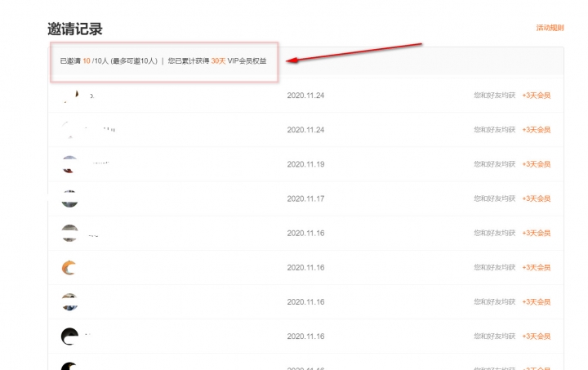Image resolution: width=588 pixels, height=370 pixels.
Task: Click the 2020.11.19 date
Action: [305, 164]
